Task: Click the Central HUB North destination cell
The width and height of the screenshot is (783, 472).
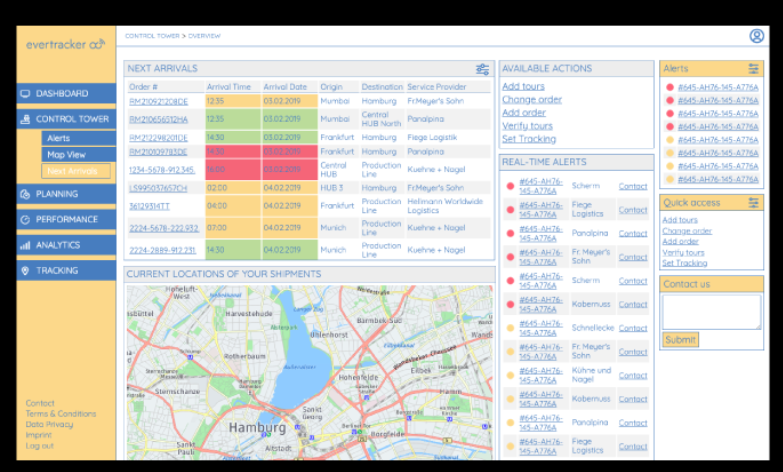Action: pyautogui.click(x=381, y=119)
